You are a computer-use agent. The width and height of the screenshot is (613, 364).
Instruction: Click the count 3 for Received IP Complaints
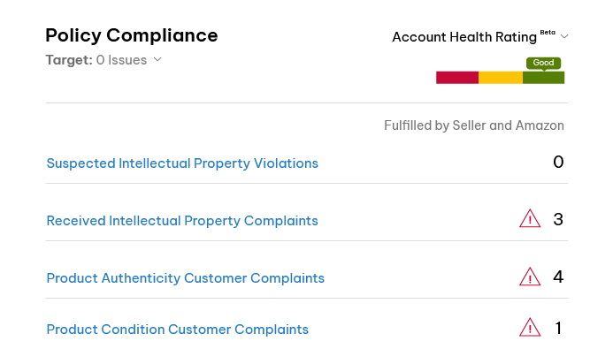point(558,219)
